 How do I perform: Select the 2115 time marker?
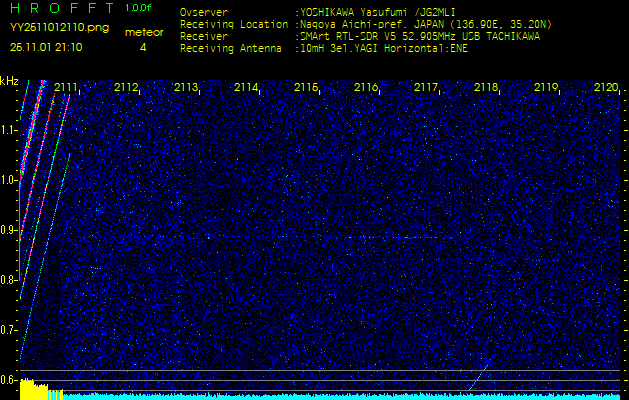(306, 88)
